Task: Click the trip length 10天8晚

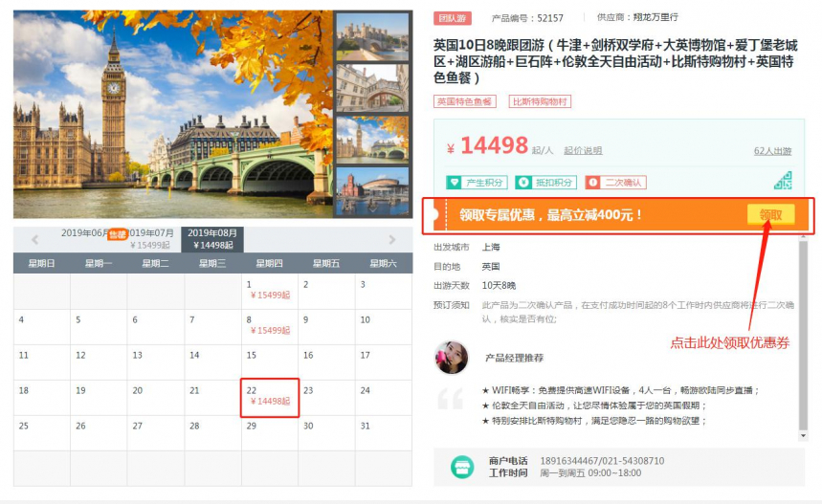Action: point(499,286)
